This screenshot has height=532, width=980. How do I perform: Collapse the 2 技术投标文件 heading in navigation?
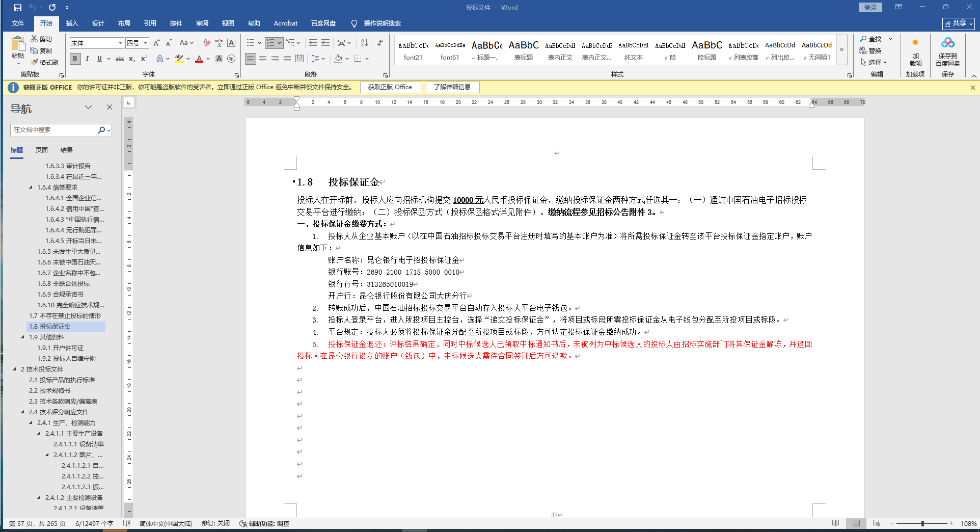coord(14,369)
